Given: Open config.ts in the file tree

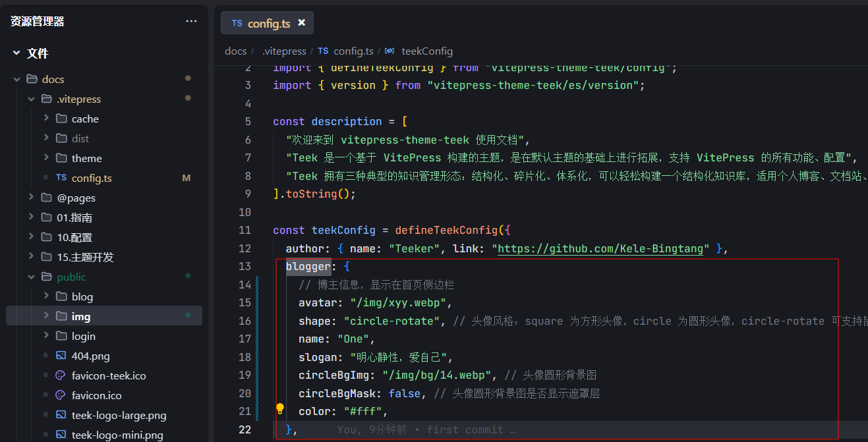Looking at the screenshot, I should click(92, 178).
